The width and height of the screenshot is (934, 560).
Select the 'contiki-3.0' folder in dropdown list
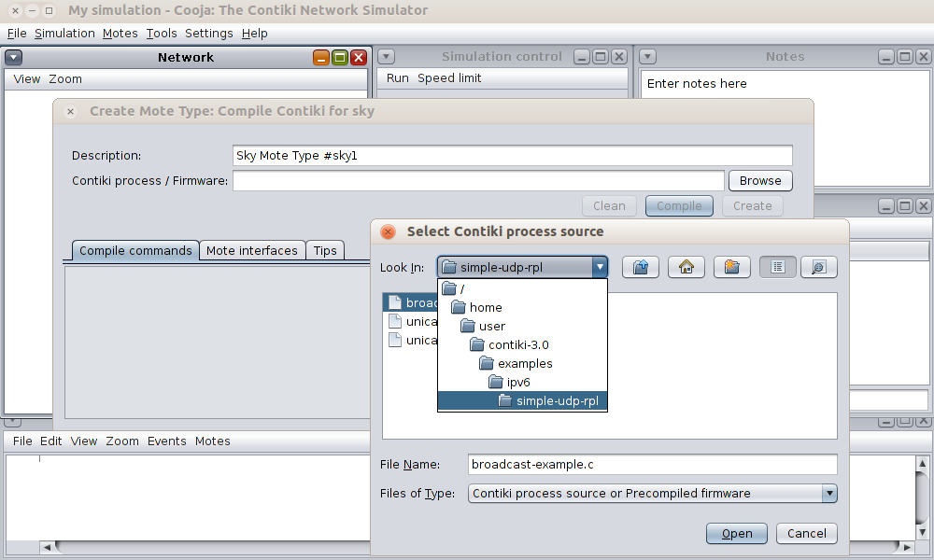tap(522, 344)
